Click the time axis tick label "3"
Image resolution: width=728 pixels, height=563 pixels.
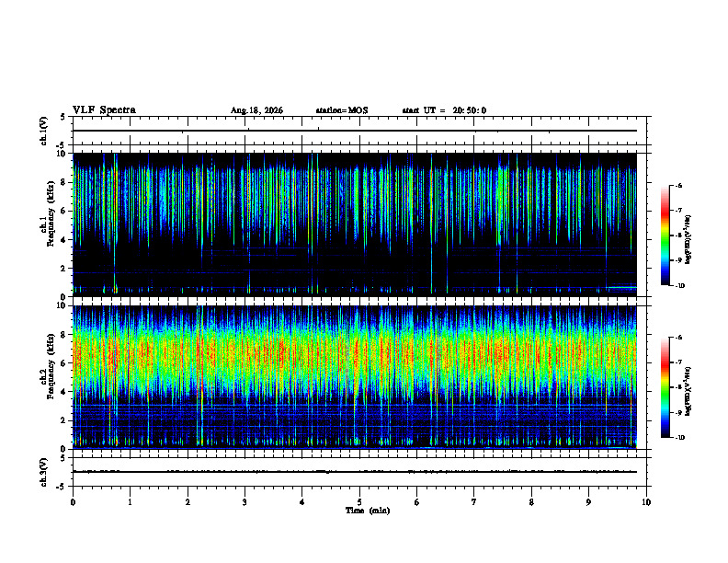(245, 502)
